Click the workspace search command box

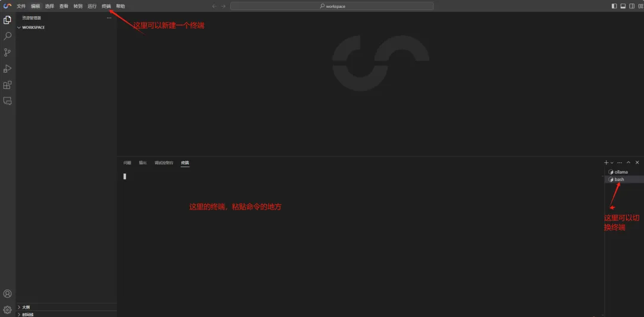coord(332,6)
